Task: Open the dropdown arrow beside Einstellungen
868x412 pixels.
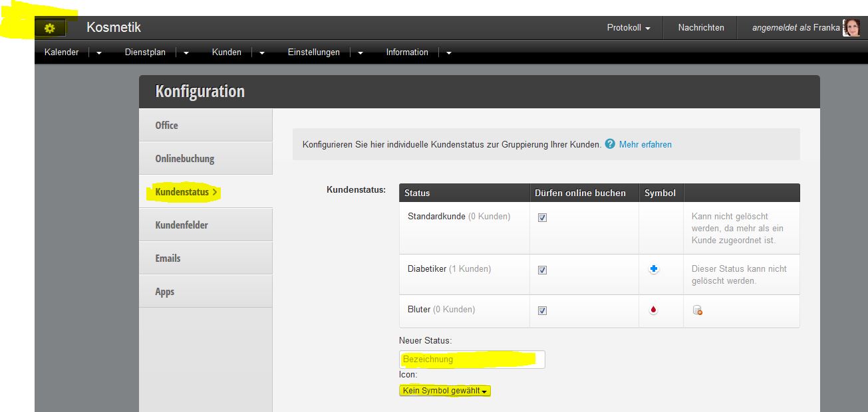Action: coord(361,53)
